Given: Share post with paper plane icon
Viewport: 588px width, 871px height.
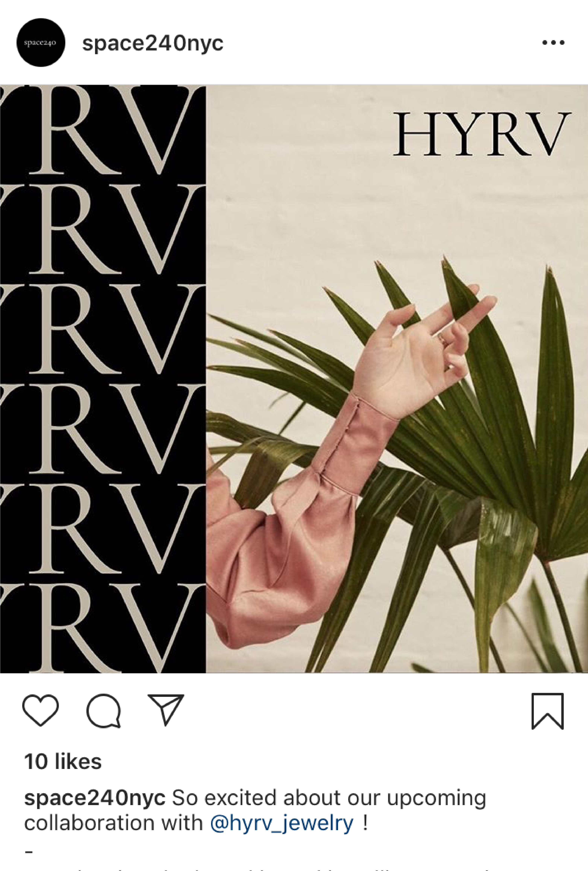Looking at the screenshot, I should pos(166,710).
